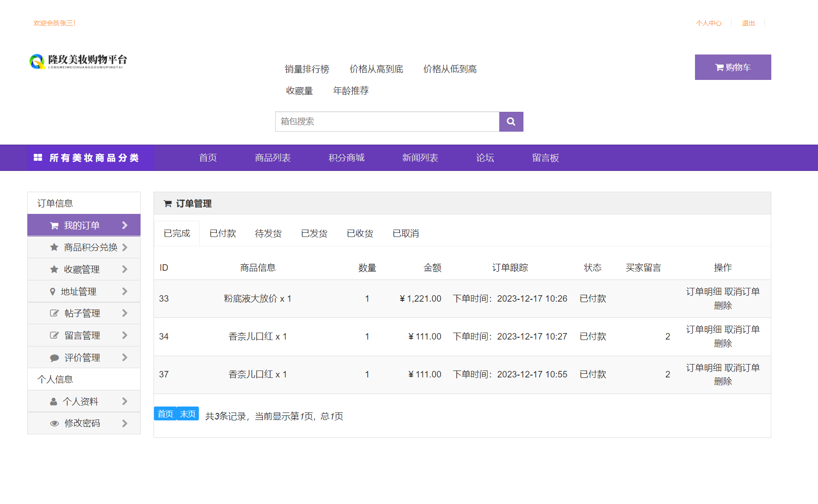
Task: Expand the 帖子管理 chevron
Action: [124, 313]
